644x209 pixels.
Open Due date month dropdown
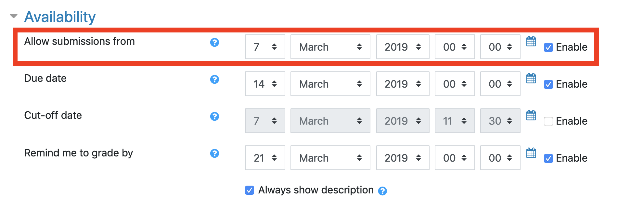coord(330,84)
